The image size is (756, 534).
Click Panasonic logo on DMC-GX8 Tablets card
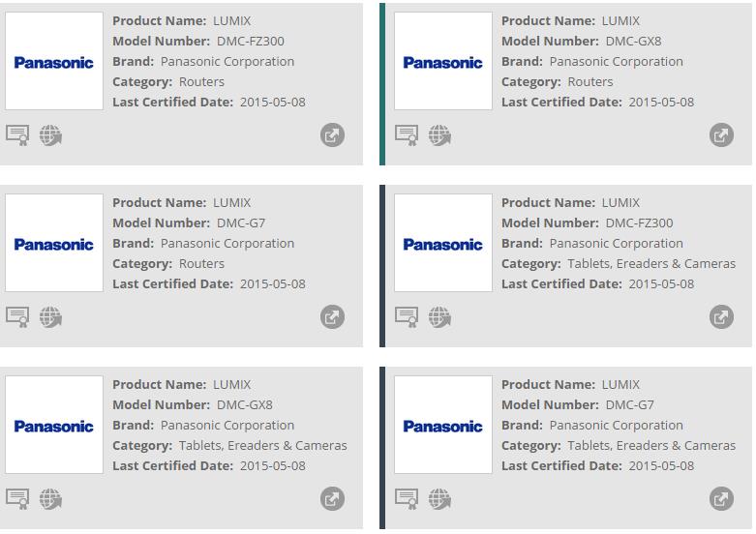click(54, 426)
